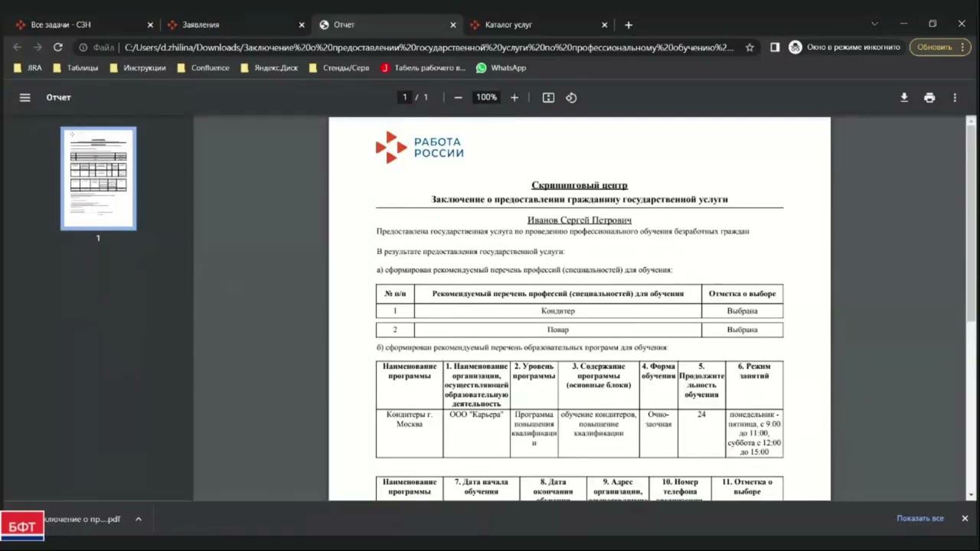Click Выбрана in the Повар row
980x551 pixels.
click(742, 330)
